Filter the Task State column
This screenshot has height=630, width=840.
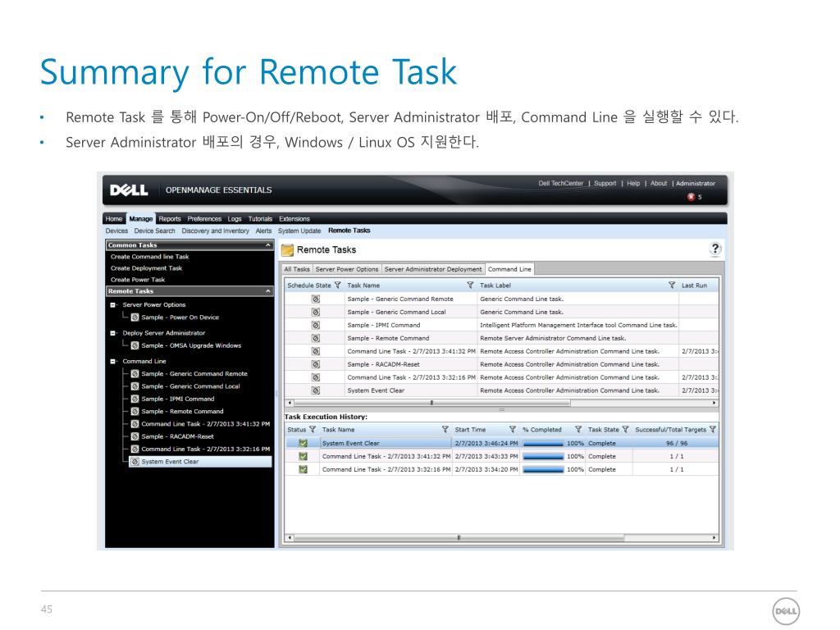tap(625, 429)
